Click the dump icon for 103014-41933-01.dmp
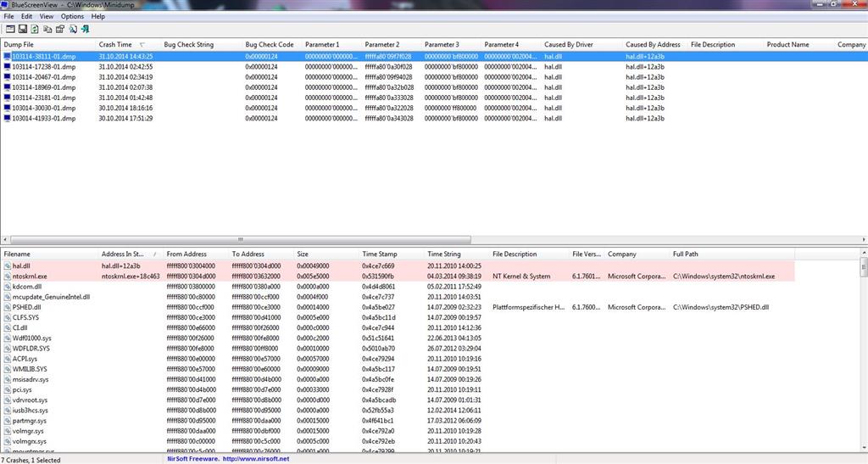This screenshot has height=464, width=868. [x=7, y=119]
